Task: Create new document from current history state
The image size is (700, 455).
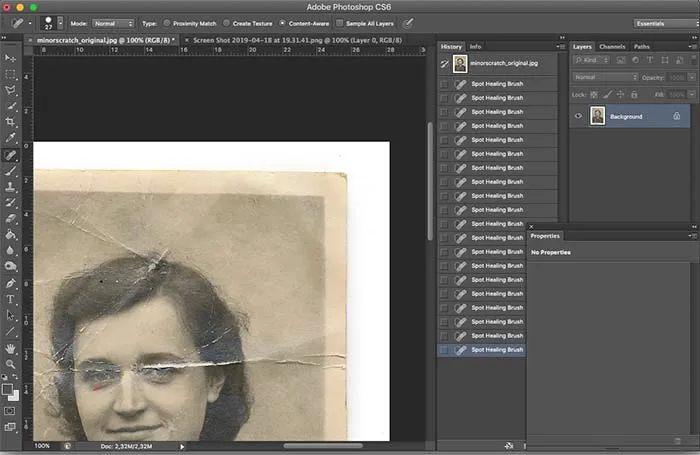Action: click(x=508, y=446)
